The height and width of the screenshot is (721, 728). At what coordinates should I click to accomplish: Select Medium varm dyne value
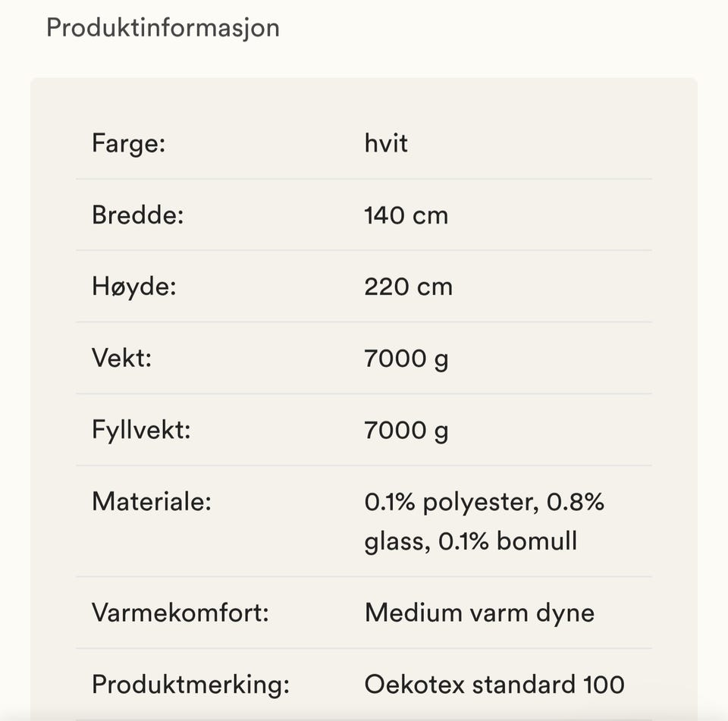pyautogui.click(x=479, y=613)
